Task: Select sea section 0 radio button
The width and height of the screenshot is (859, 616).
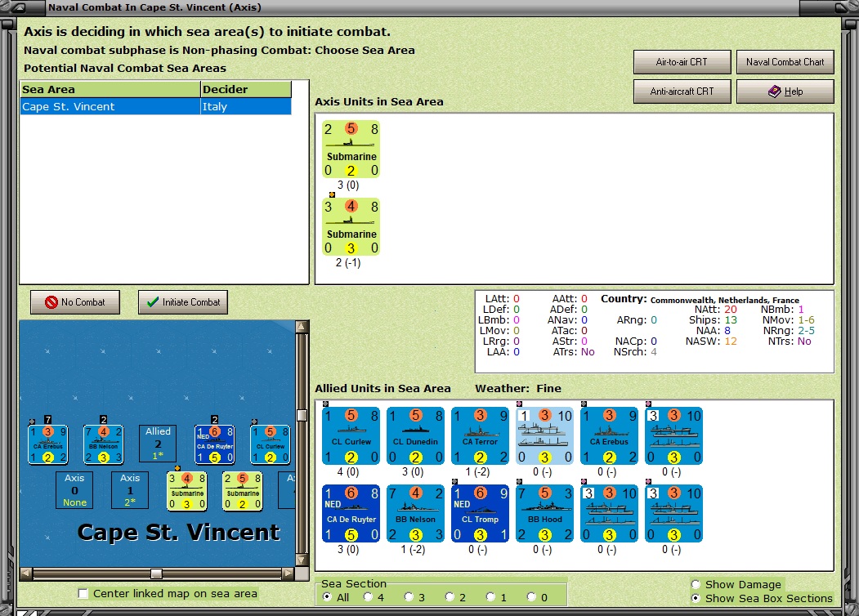Action: (531, 597)
